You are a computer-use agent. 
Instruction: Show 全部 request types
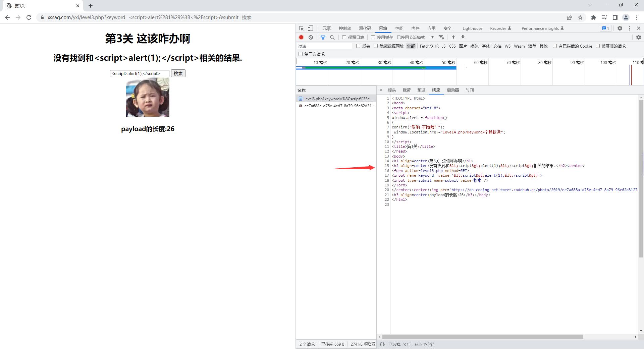tap(411, 46)
